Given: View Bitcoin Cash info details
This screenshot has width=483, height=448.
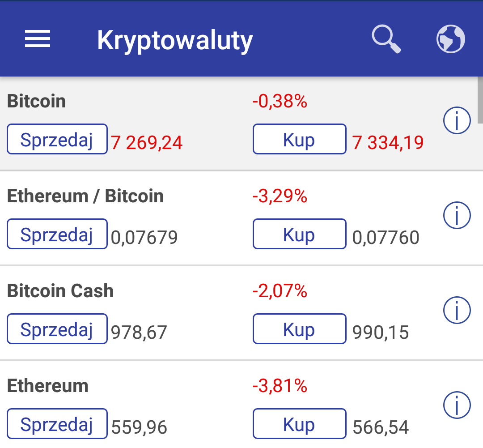Looking at the screenshot, I should pyautogui.click(x=457, y=310).
